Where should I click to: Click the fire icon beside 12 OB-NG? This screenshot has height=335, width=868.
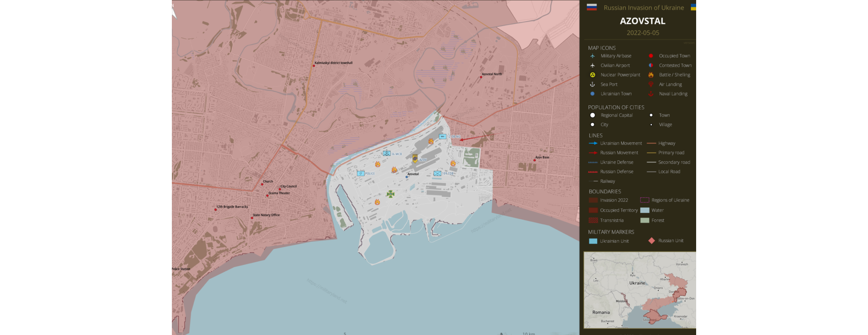431,141
